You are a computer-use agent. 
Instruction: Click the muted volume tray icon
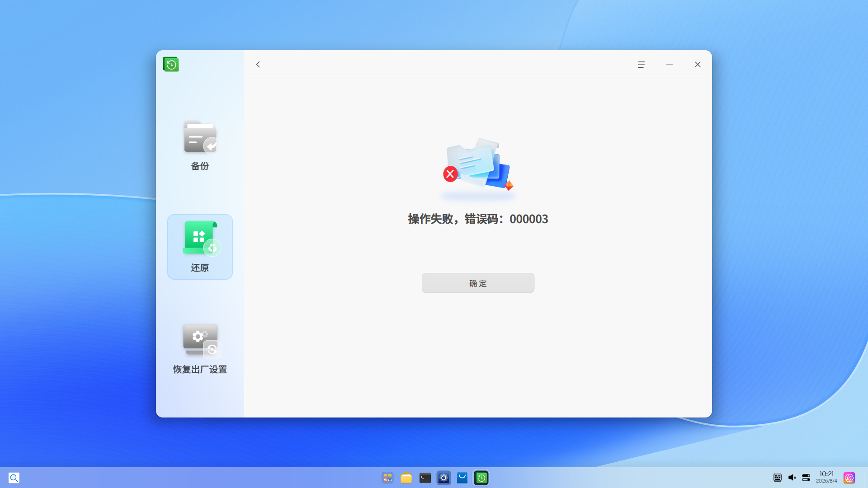coord(792,478)
